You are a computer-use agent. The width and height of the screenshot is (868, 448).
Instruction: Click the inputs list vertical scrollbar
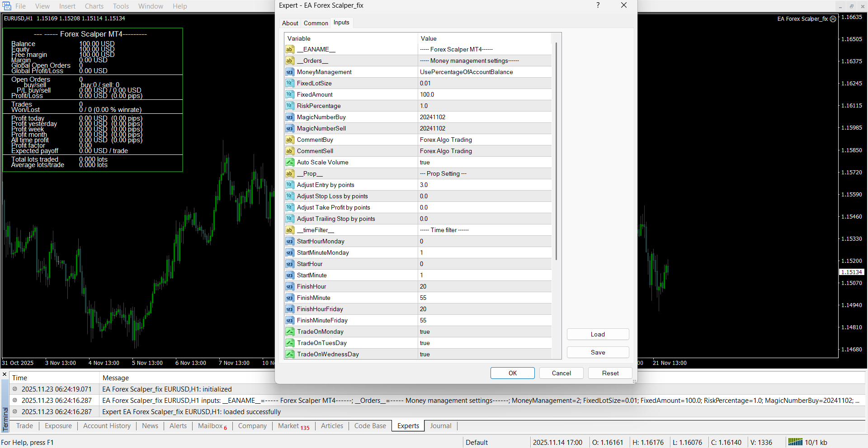coord(556,151)
